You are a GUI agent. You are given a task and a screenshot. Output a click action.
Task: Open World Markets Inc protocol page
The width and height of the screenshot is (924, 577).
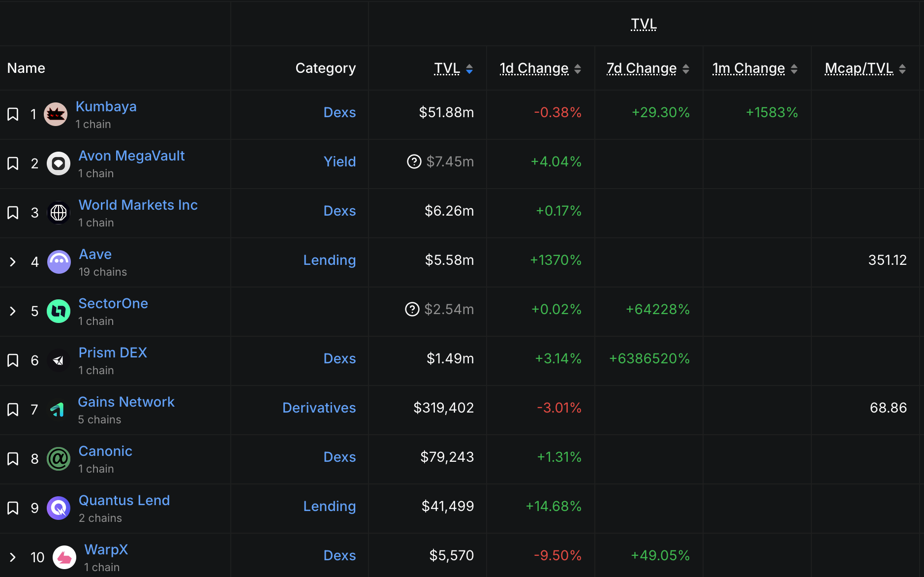coord(138,205)
